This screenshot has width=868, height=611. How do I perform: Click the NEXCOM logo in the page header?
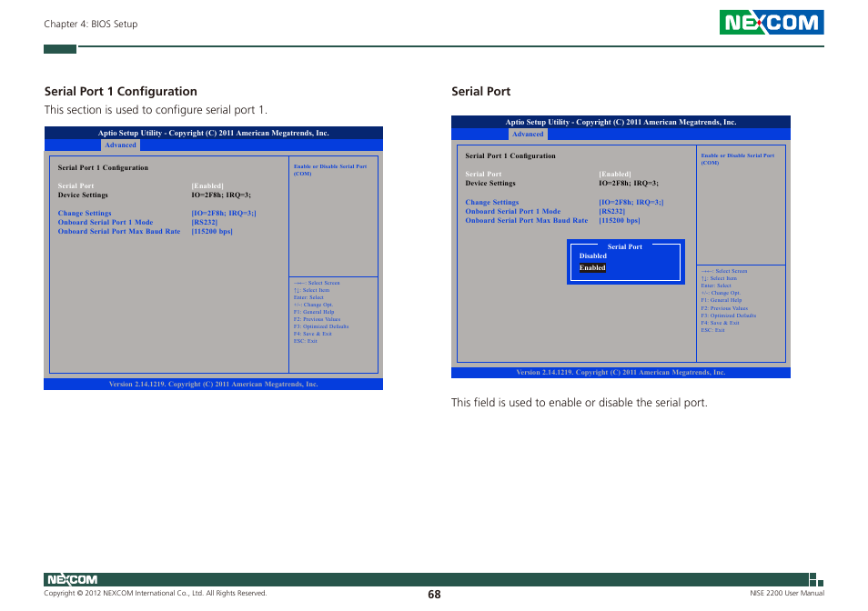772,22
